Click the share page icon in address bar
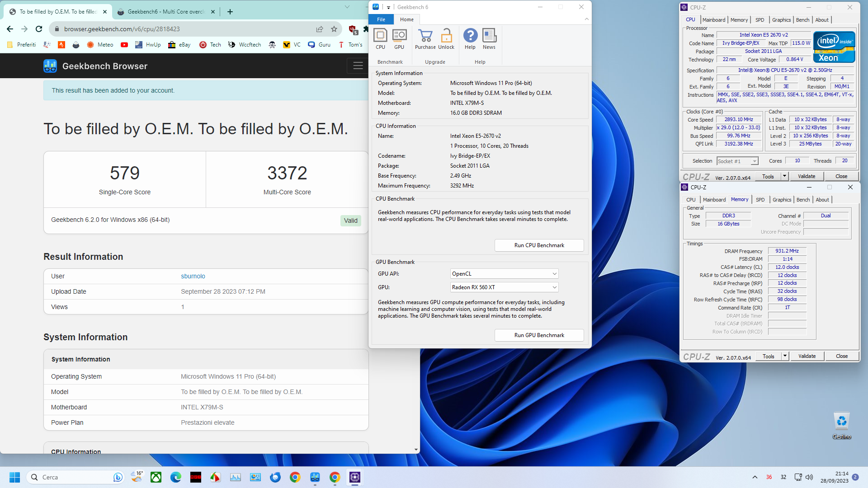This screenshot has width=868, height=488. point(320,29)
